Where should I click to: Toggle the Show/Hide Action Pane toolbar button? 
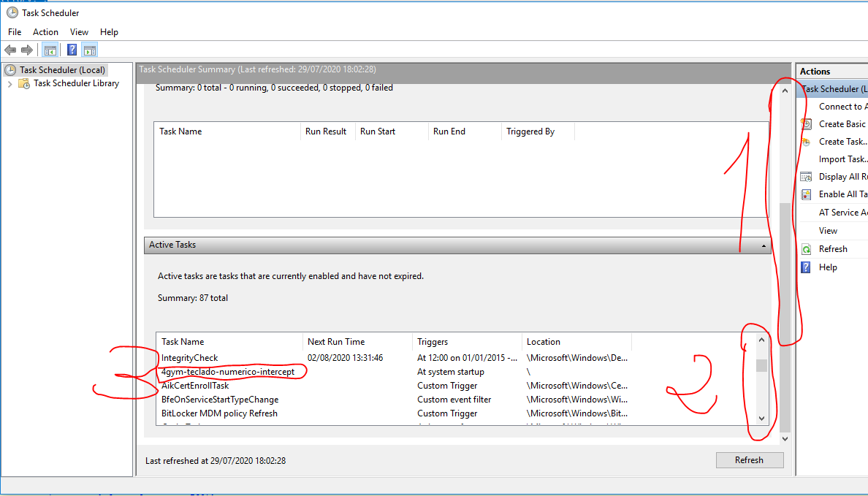[x=90, y=50]
